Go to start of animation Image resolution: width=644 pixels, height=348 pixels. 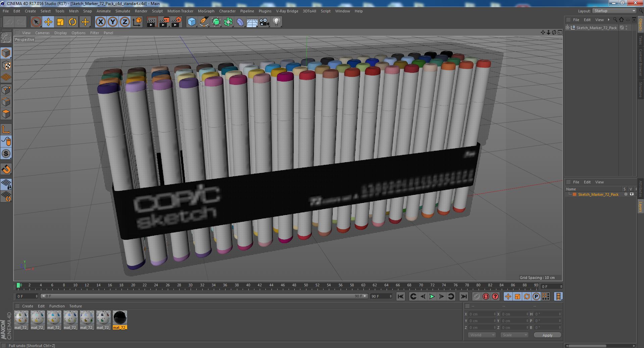click(x=400, y=296)
